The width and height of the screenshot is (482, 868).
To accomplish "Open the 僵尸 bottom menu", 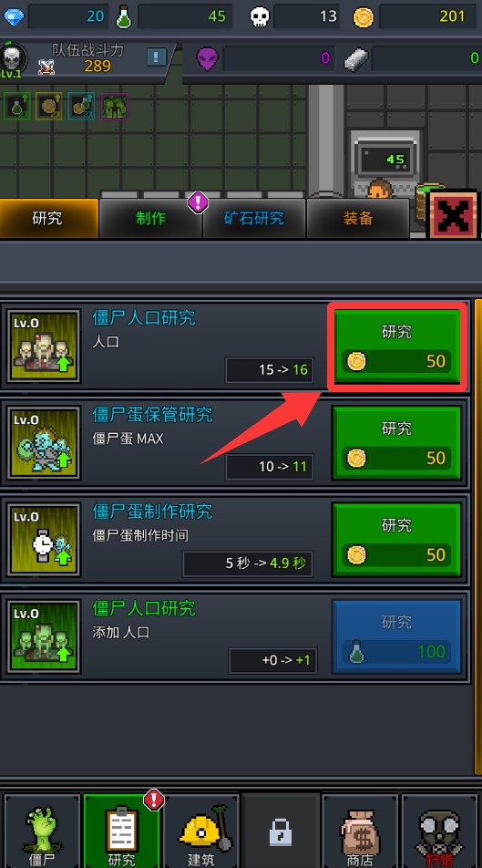I will (x=43, y=832).
